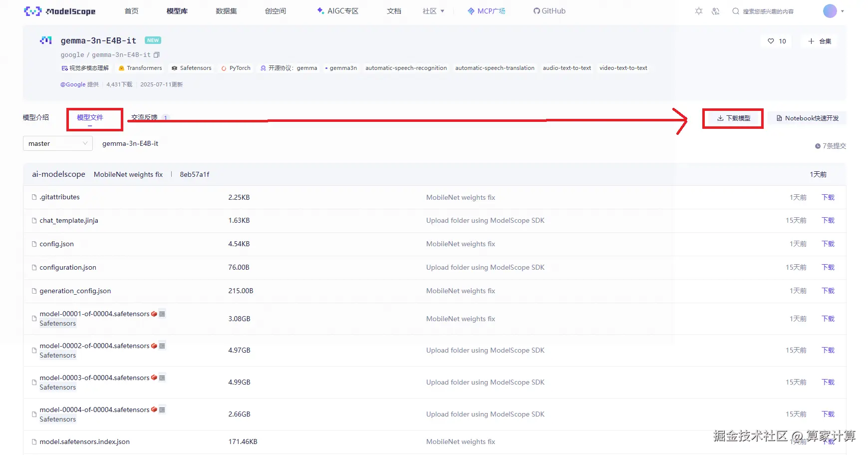The image size is (868, 455).
Task: View the 7条提交 commit history
Action: (x=831, y=146)
